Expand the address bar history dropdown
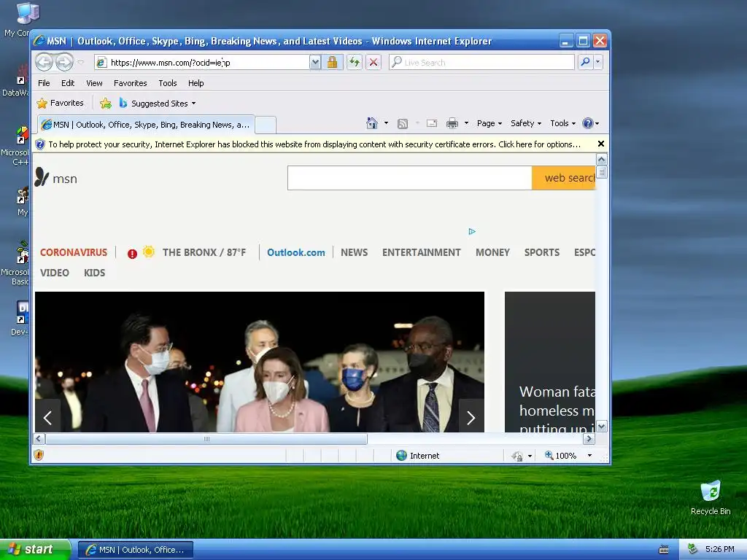 tap(315, 63)
